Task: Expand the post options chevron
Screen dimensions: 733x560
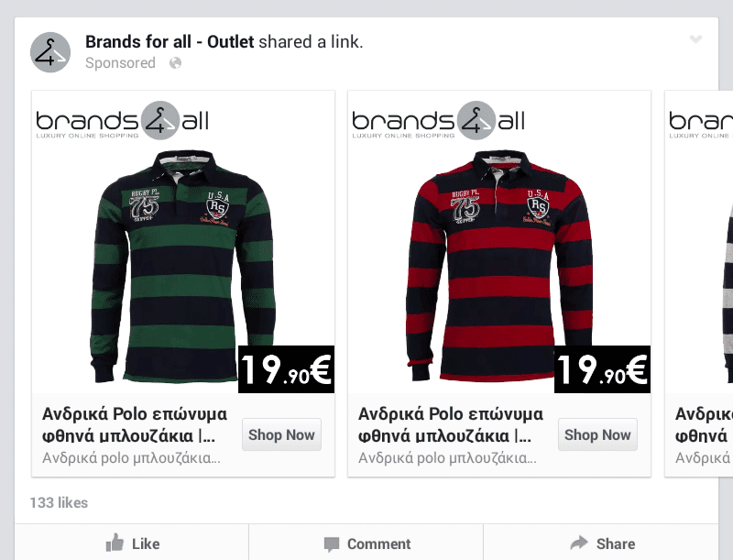Action: pyautogui.click(x=695, y=39)
